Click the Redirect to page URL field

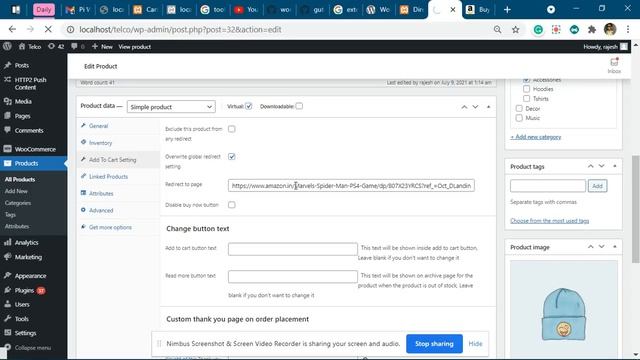click(351, 186)
